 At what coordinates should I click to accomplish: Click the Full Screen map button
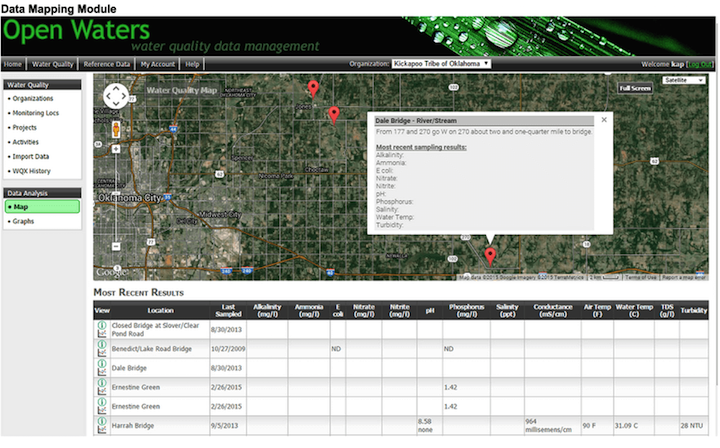click(635, 88)
